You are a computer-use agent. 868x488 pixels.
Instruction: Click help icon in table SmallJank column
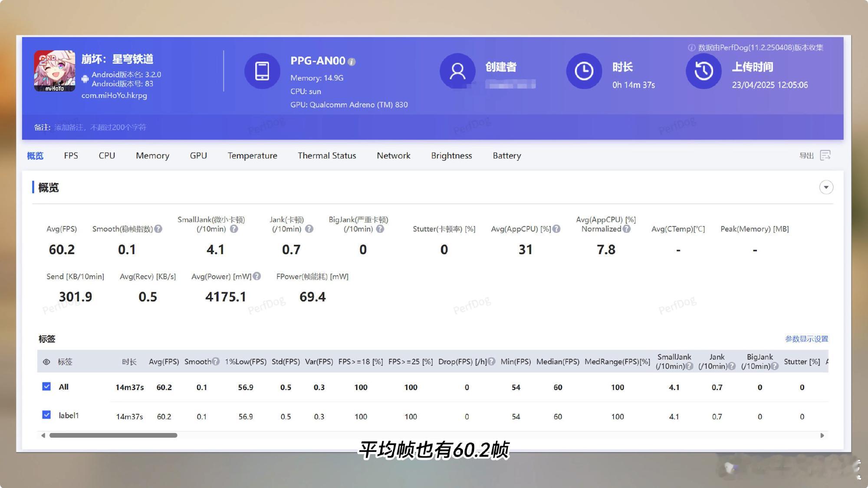pyautogui.click(x=689, y=367)
